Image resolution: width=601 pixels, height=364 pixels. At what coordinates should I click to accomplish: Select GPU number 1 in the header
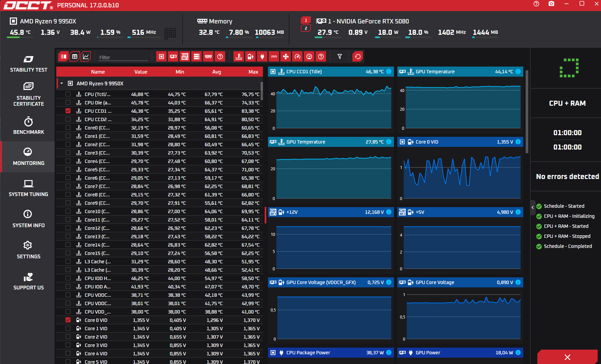[x=306, y=20]
